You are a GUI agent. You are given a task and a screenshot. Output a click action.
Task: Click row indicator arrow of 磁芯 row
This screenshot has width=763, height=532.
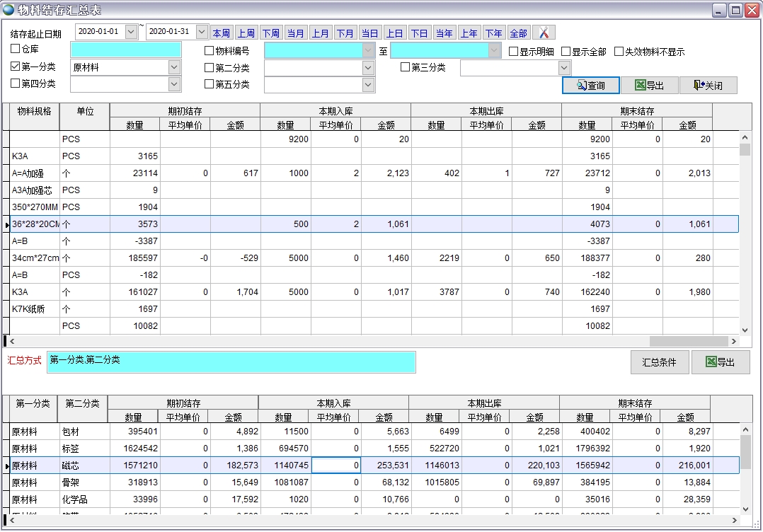(6, 466)
